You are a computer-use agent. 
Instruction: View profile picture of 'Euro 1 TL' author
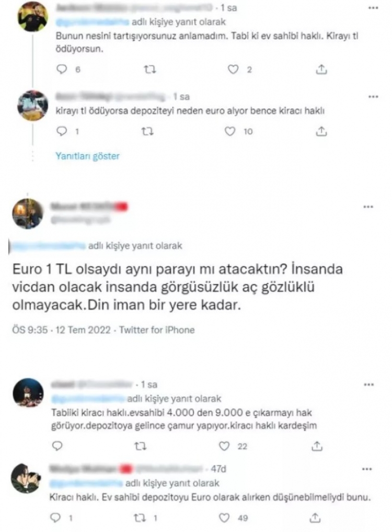[28, 214]
